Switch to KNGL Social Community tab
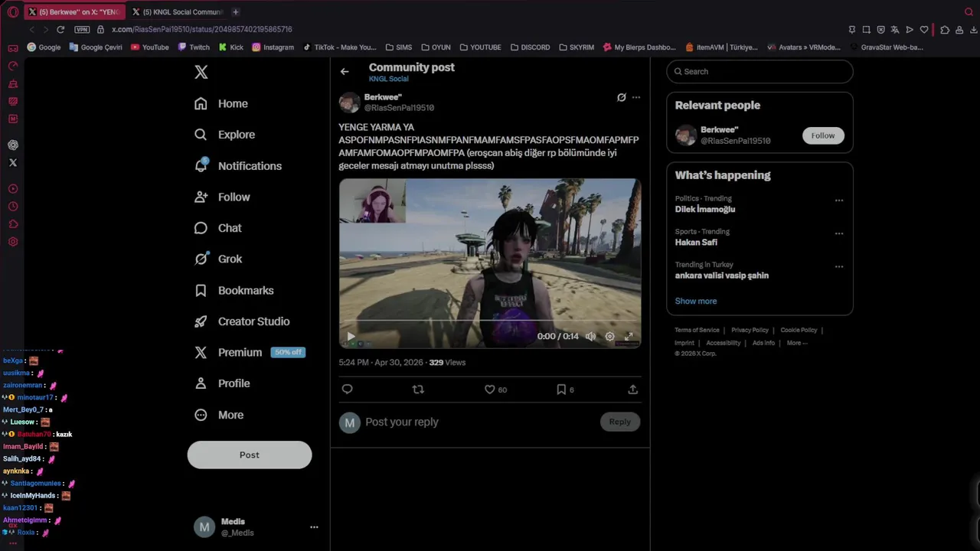The image size is (980, 551). coord(178,11)
